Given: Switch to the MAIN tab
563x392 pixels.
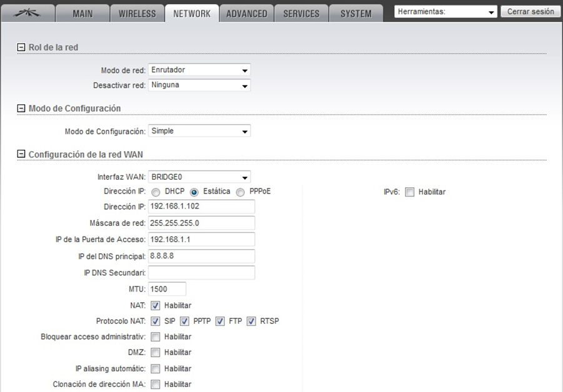Looking at the screenshot, I should pos(82,14).
